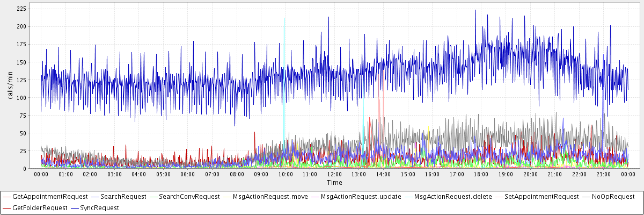Click the GetFolderRequest legend entry
644x215 pixels.
pos(40,207)
